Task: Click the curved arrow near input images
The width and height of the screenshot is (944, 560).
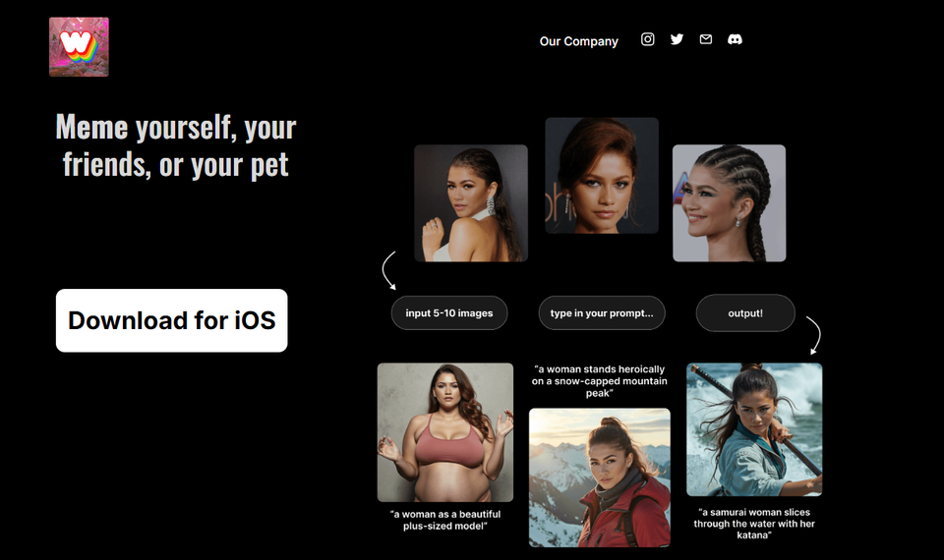Action: click(x=389, y=271)
